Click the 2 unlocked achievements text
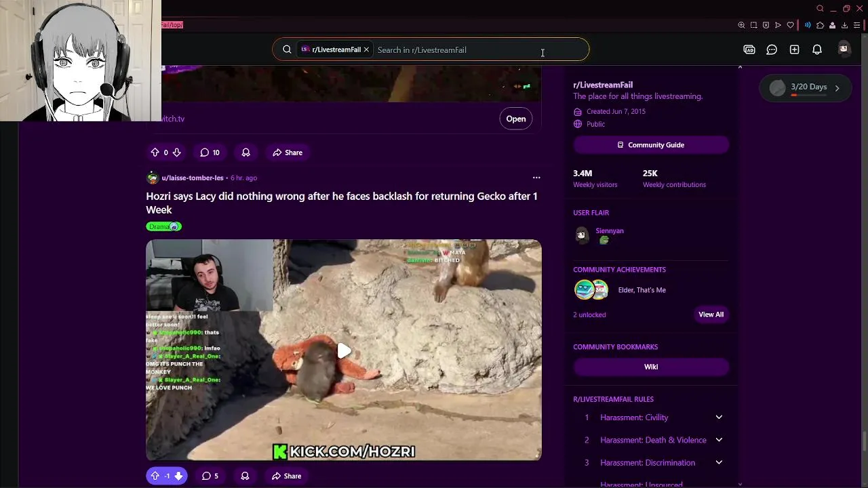This screenshot has width=868, height=488. click(x=589, y=314)
